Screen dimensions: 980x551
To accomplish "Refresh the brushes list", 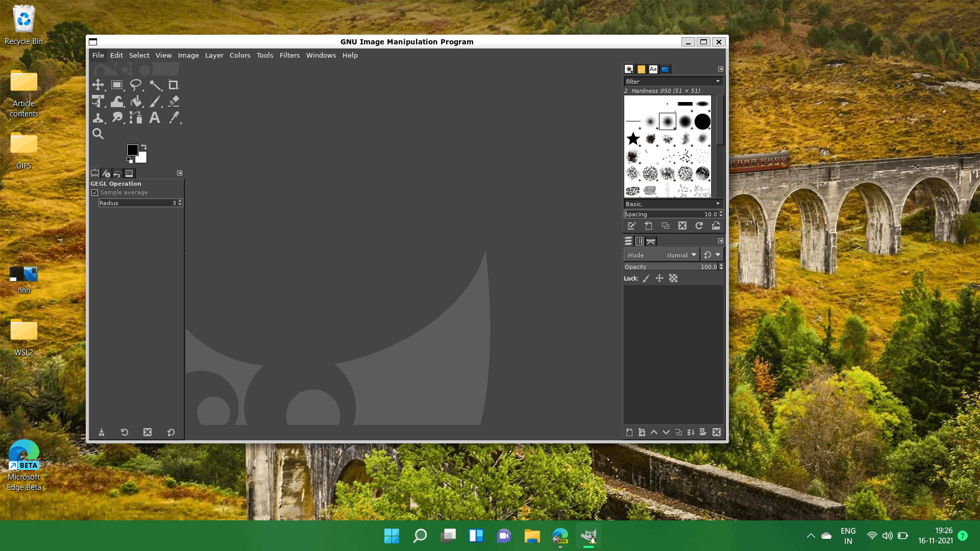I will (x=699, y=226).
